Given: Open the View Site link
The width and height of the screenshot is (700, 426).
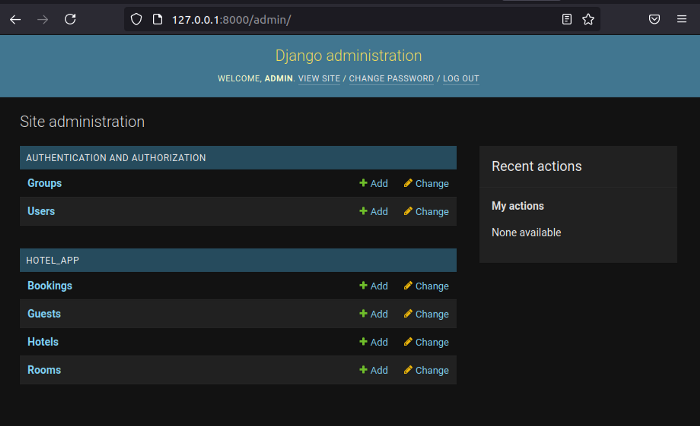Looking at the screenshot, I should [319, 78].
